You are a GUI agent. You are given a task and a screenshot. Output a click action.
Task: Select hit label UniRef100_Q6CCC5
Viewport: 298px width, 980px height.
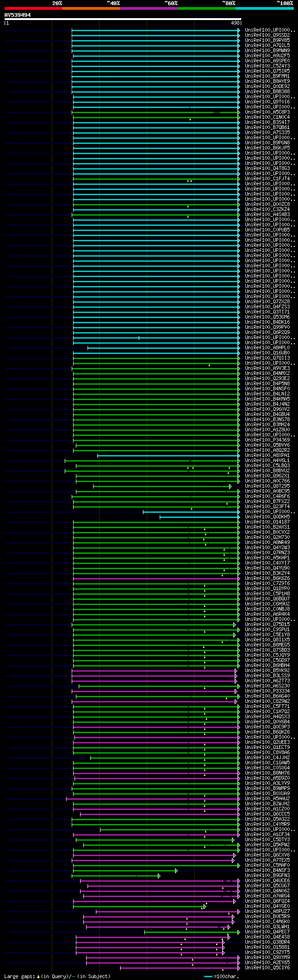tap(267, 814)
